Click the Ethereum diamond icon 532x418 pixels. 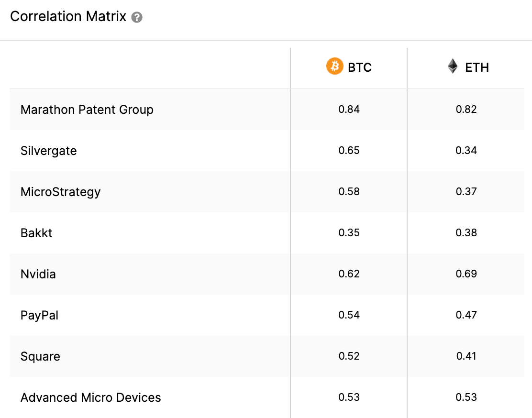click(x=453, y=66)
